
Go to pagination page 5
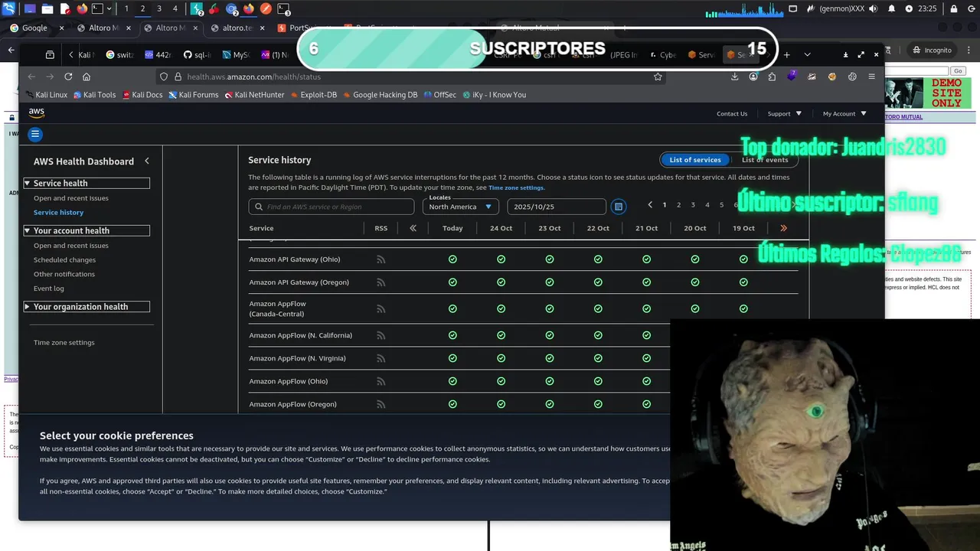tap(721, 205)
